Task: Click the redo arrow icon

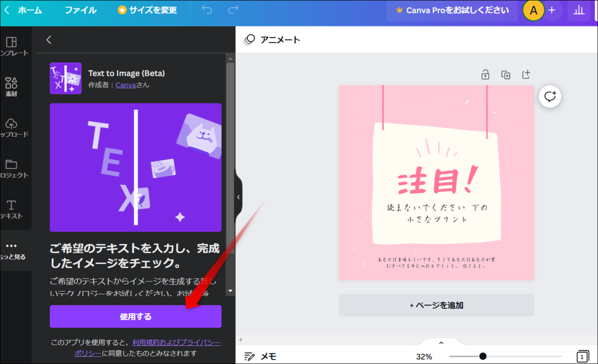Action: tap(233, 10)
